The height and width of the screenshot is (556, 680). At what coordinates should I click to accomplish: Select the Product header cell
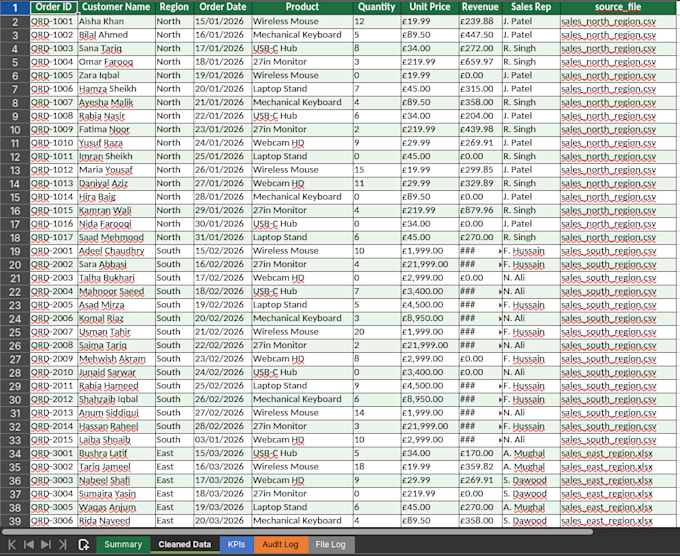coord(302,7)
